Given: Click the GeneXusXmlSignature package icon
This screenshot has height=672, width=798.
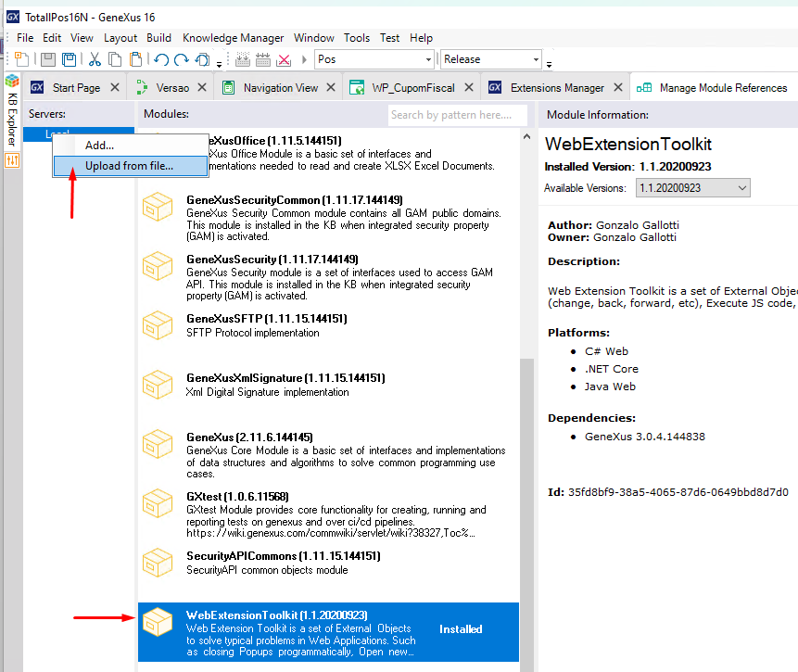Looking at the screenshot, I should 158,385.
